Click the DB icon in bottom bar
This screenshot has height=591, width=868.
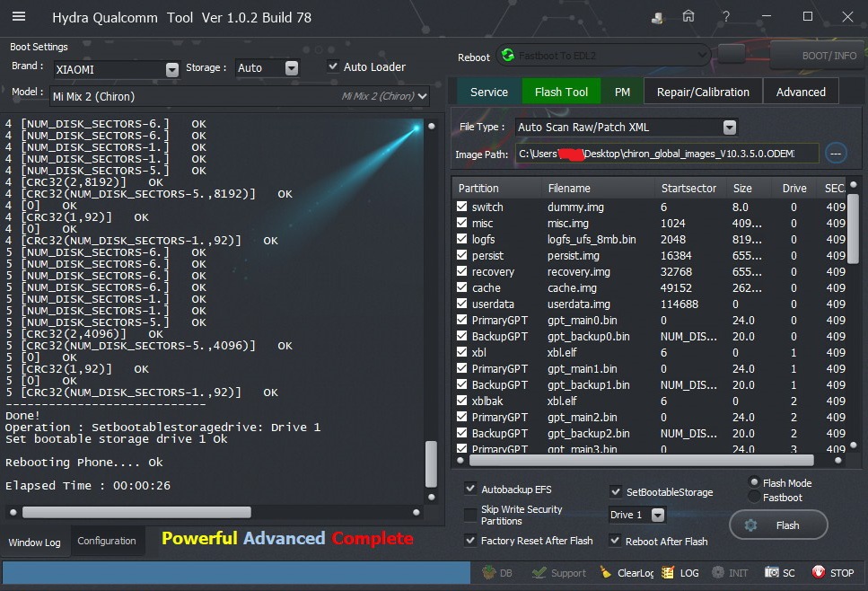(x=497, y=573)
